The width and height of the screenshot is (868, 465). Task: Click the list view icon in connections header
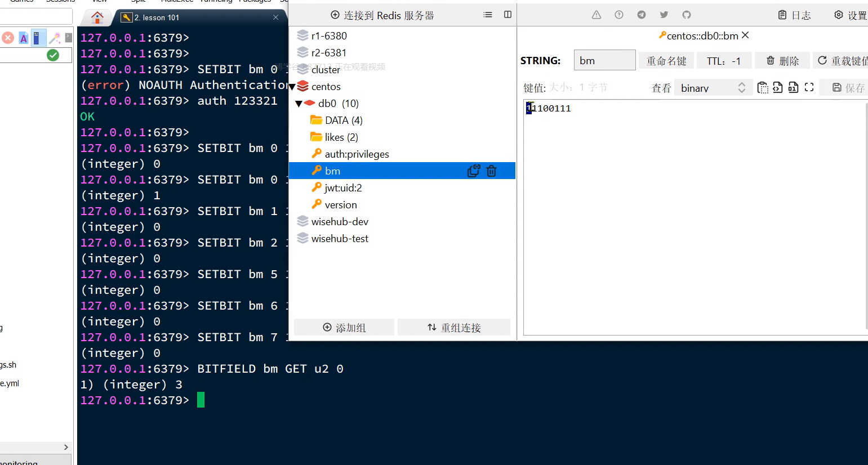click(x=488, y=15)
